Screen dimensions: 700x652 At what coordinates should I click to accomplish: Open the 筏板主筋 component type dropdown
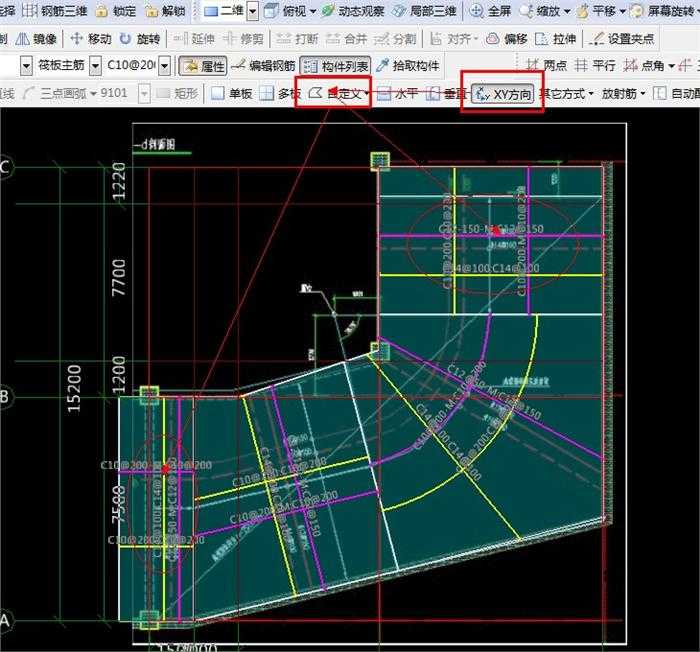click(x=96, y=66)
